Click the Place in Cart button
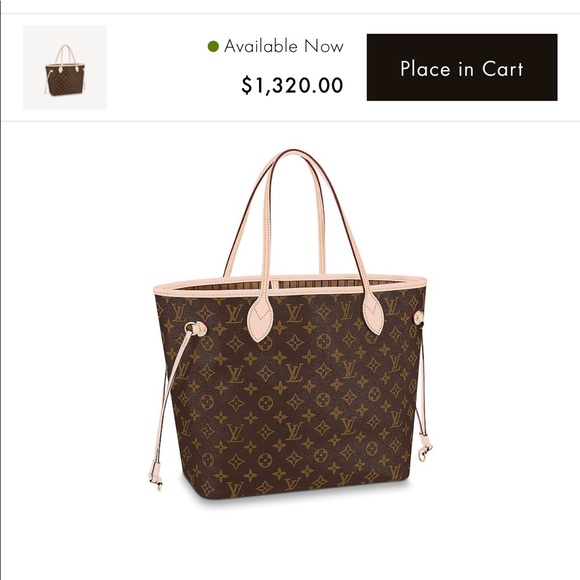The height and width of the screenshot is (580, 580). tap(462, 67)
